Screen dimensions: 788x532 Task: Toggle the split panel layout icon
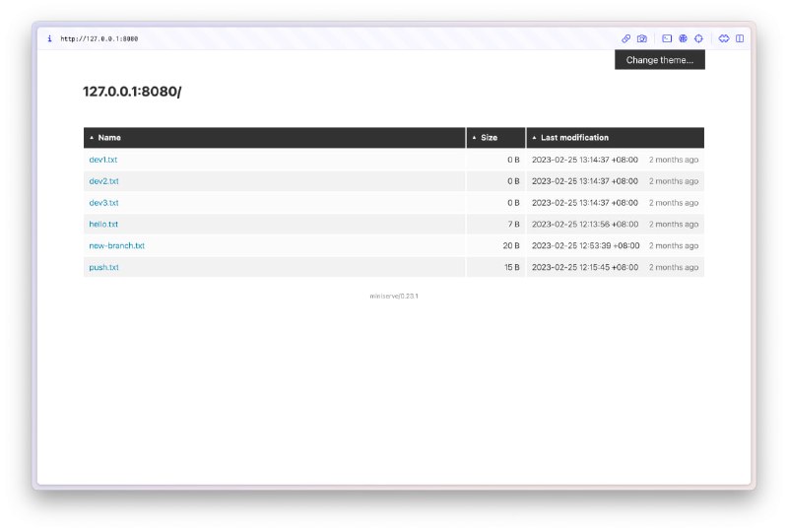pyautogui.click(x=740, y=38)
